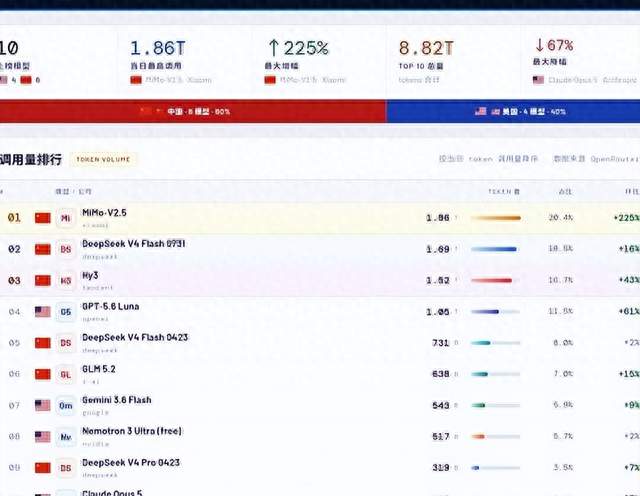Screen dimensions: 640x496
Task: Open the Claude Opus 5 model name
Action: coord(112,493)
